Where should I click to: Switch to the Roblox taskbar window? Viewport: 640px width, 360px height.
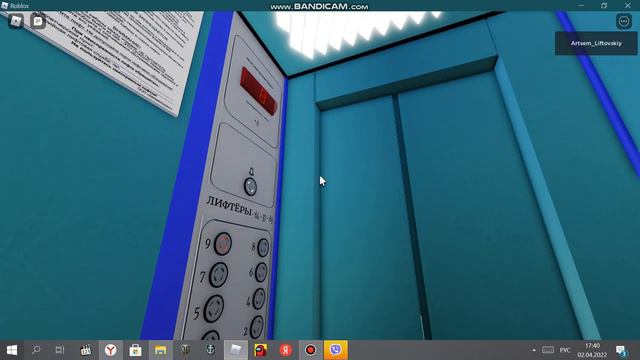pyautogui.click(x=236, y=350)
